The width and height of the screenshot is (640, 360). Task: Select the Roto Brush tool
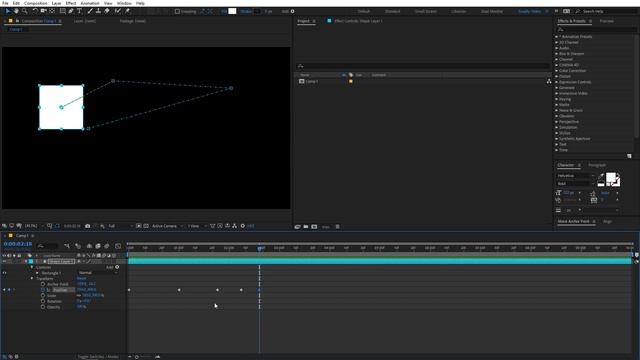118,11
